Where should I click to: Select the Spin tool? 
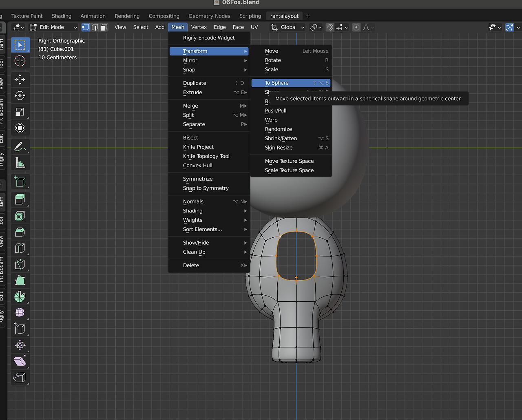[x=20, y=297]
